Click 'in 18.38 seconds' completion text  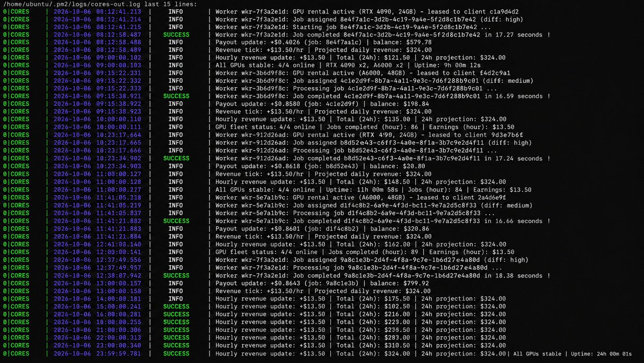pos(513,275)
